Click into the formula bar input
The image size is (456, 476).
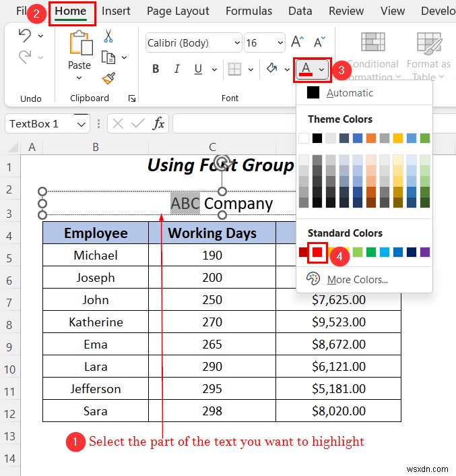[x=234, y=123]
